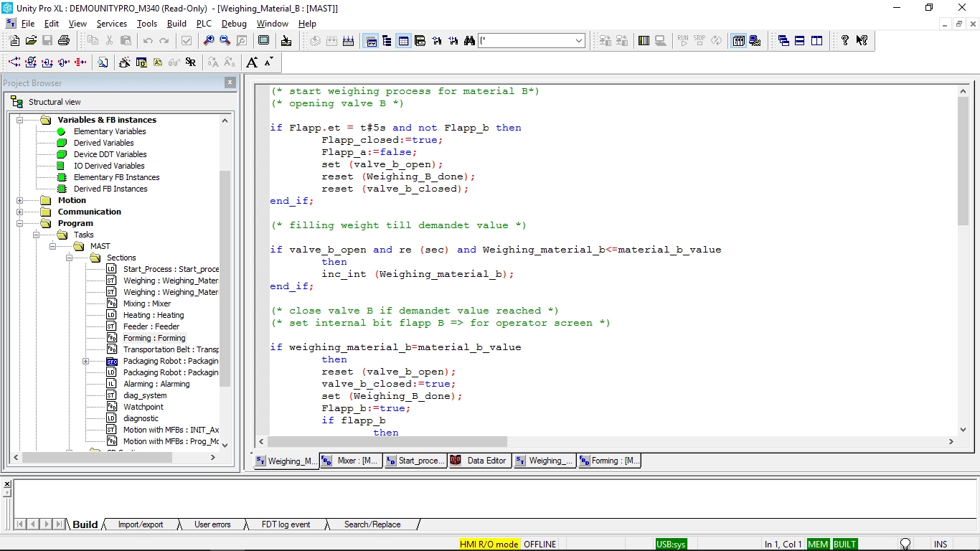The height and width of the screenshot is (551, 980).
Task: Close the Project Browser panel
Action: click(x=230, y=83)
